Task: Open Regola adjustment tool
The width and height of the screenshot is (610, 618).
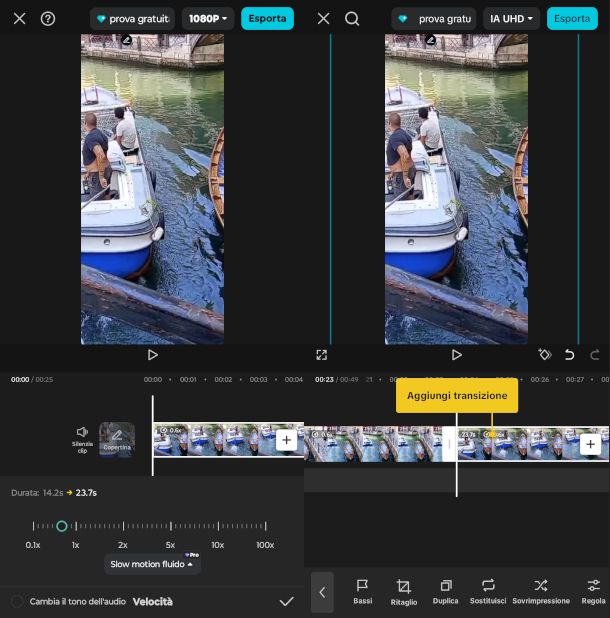Action: coord(593,592)
